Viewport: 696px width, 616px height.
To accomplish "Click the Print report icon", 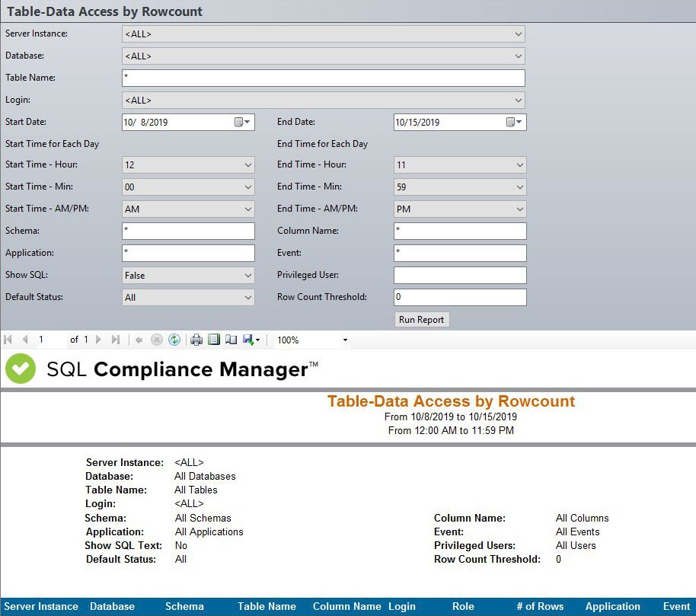I will [196, 340].
